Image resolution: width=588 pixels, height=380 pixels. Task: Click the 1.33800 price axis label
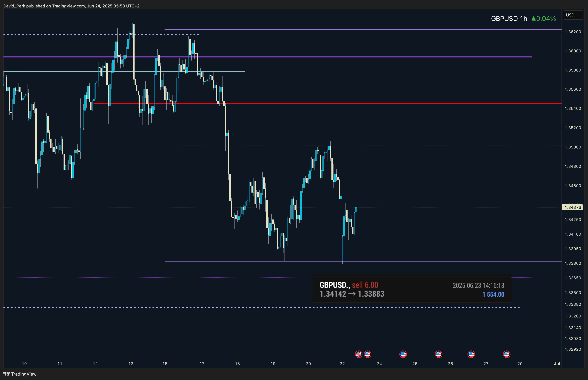click(x=573, y=263)
